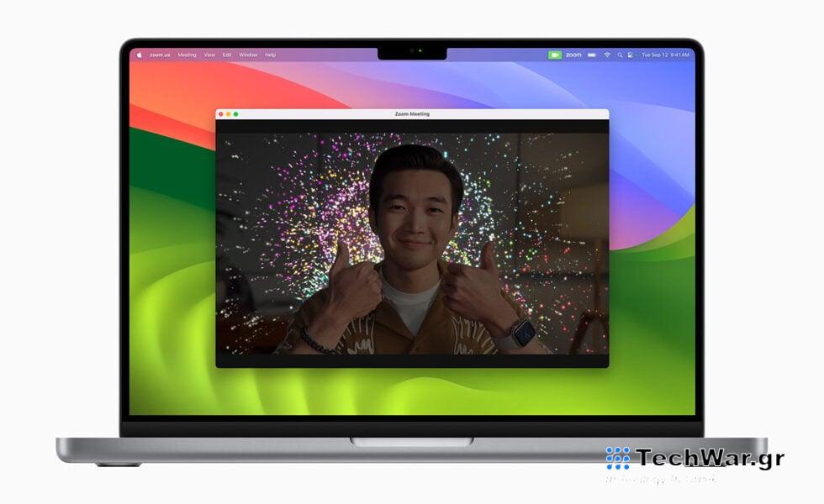Screen dimensions: 824x504
Task: Open the View menu
Action: [209, 55]
